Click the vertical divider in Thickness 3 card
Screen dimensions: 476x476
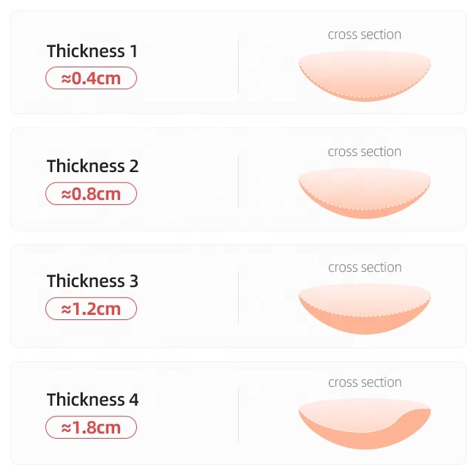point(238,297)
